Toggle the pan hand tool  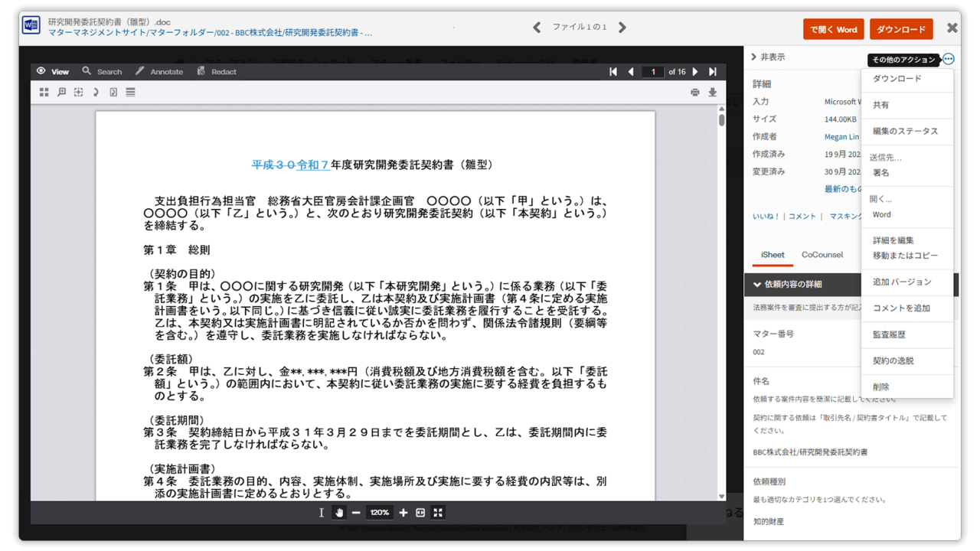coord(338,513)
